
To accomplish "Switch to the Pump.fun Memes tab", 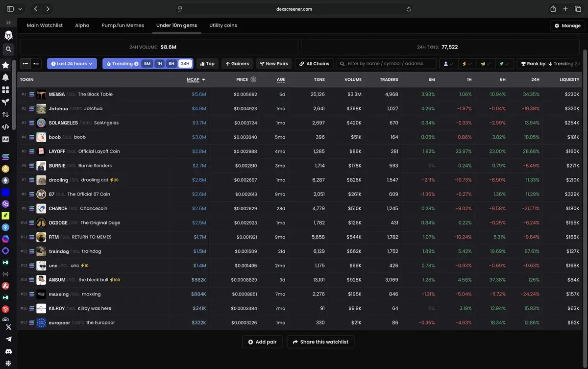I will pyautogui.click(x=122, y=25).
